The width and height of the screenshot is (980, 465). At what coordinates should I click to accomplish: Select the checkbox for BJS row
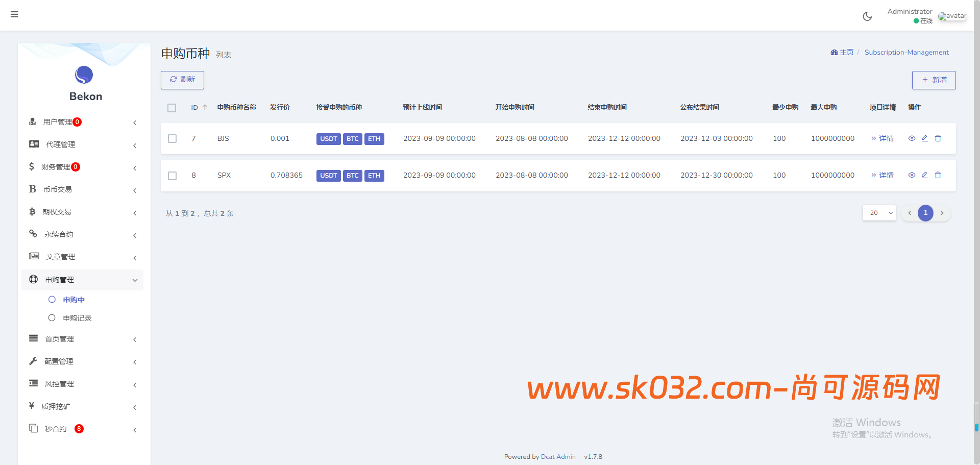tap(173, 139)
